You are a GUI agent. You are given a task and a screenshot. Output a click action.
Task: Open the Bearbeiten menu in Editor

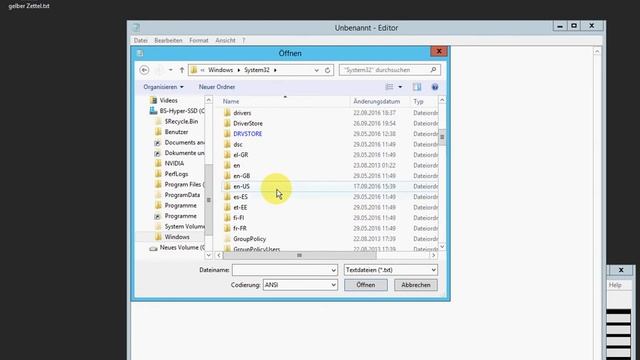[x=168, y=40]
